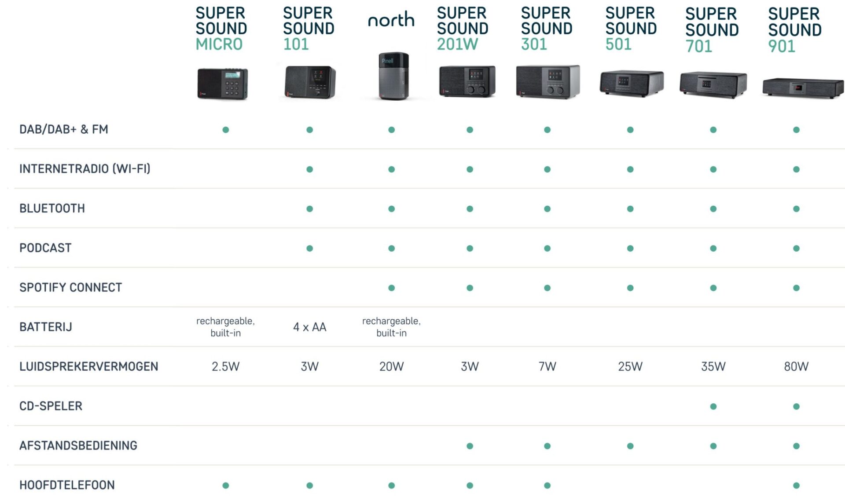
Task: Click the BATTERIJ row label
Action: pos(46,327)
